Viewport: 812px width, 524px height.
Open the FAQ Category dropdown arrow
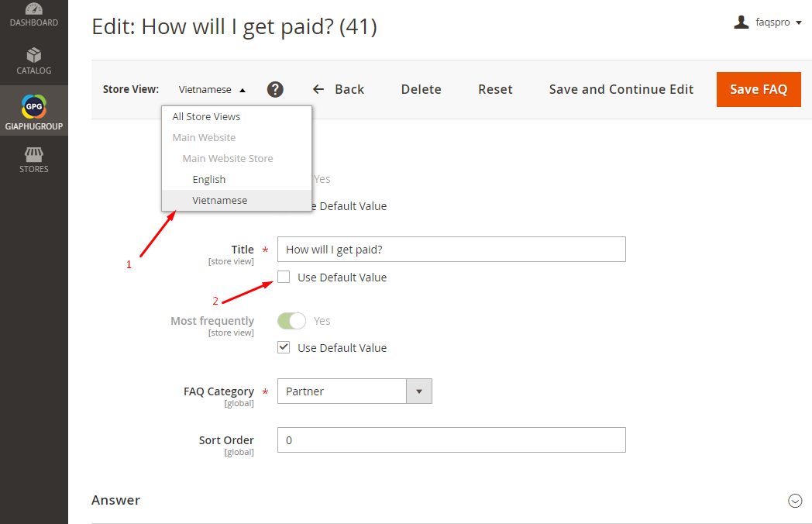tap(419, 391)
